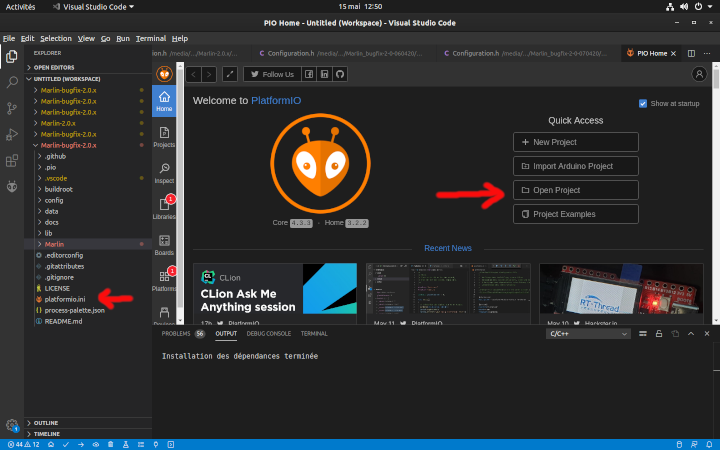The width and height of the screenshot is (720, 450).
Task: Clear the output panel
Action: click(643, 334)
